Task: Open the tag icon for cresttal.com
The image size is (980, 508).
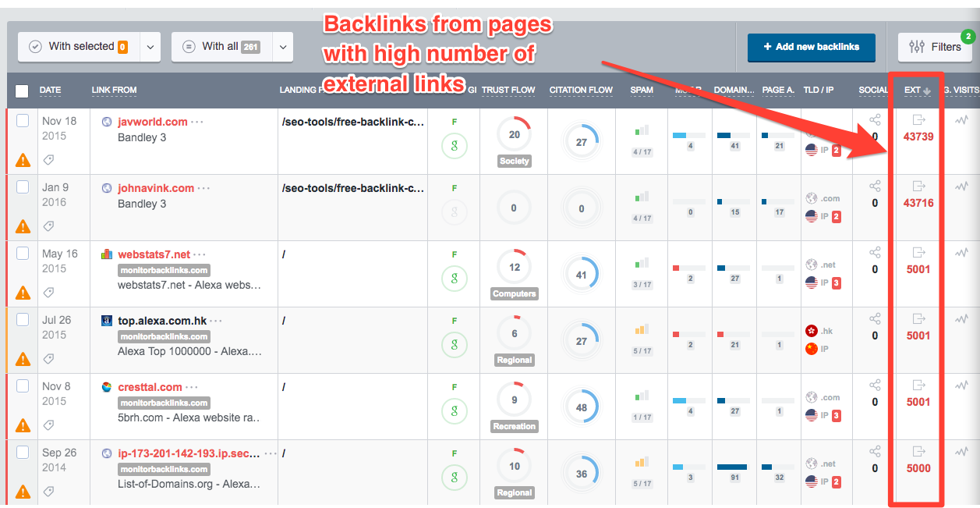Action: 49,425
